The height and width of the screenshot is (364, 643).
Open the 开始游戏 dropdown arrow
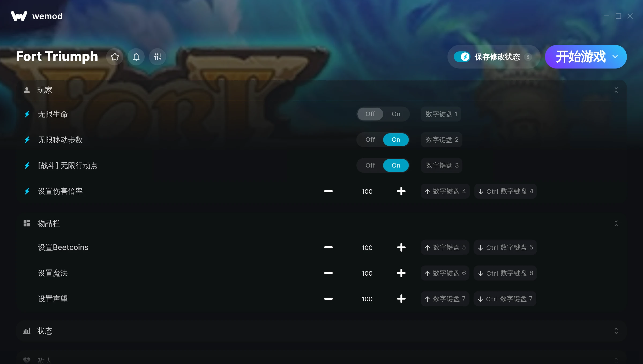click(615, 57)
